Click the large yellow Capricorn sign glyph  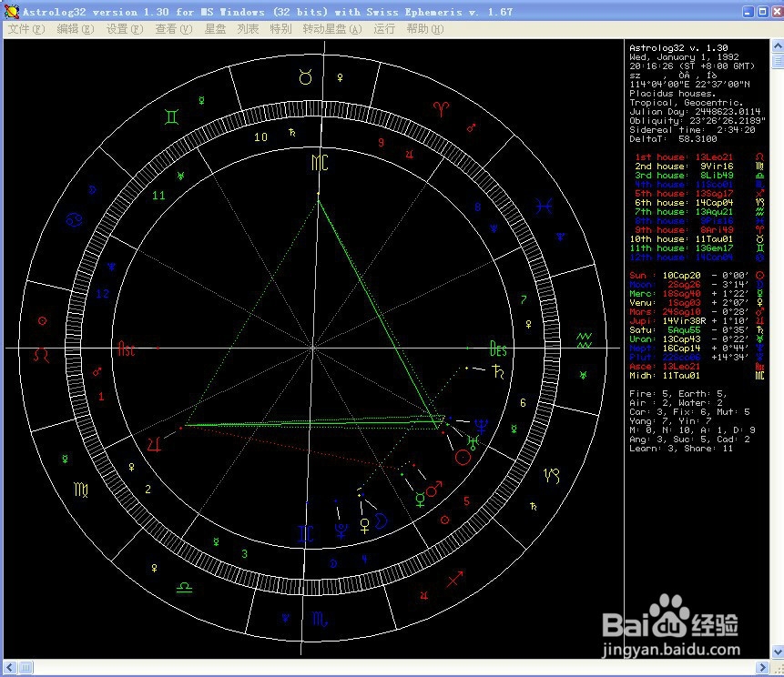pyautogui.click(x=552, y=476)
